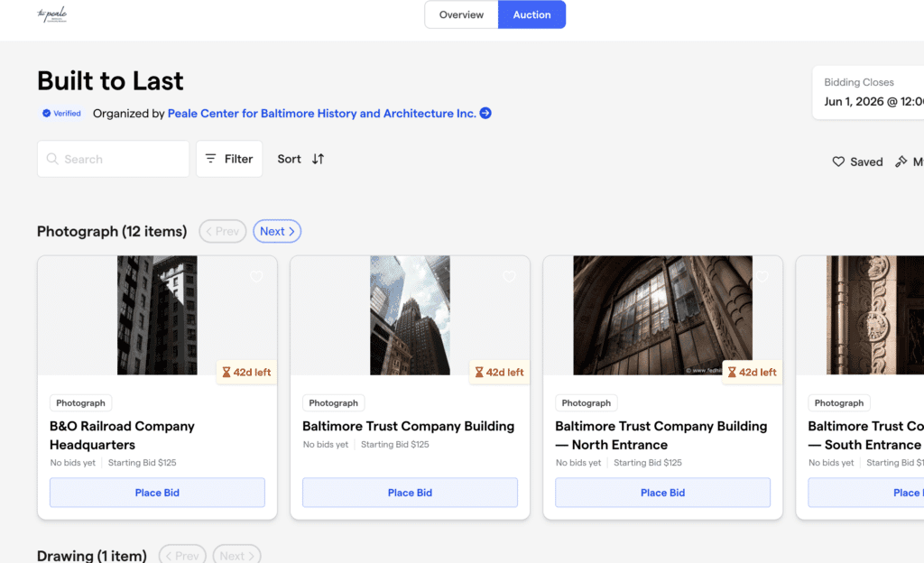Place Bid on B&O Railroad Company Headquarters
Image resolution: width=924 pixels, height=563 pixels.
157,493
